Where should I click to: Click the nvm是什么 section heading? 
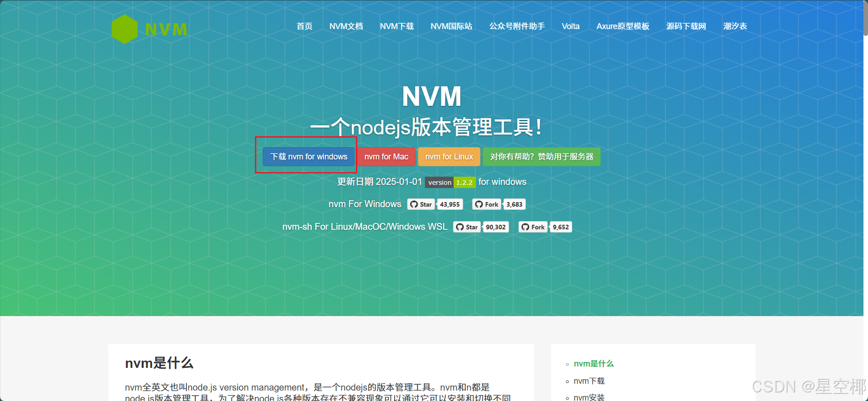(x=159, y=363)
